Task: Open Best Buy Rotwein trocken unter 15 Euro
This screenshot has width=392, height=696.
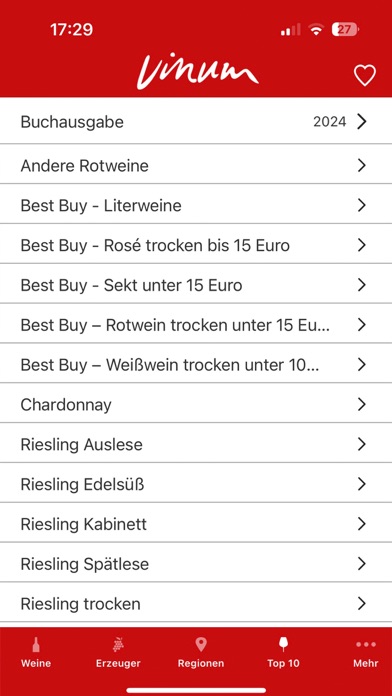Action: [196, 325]
